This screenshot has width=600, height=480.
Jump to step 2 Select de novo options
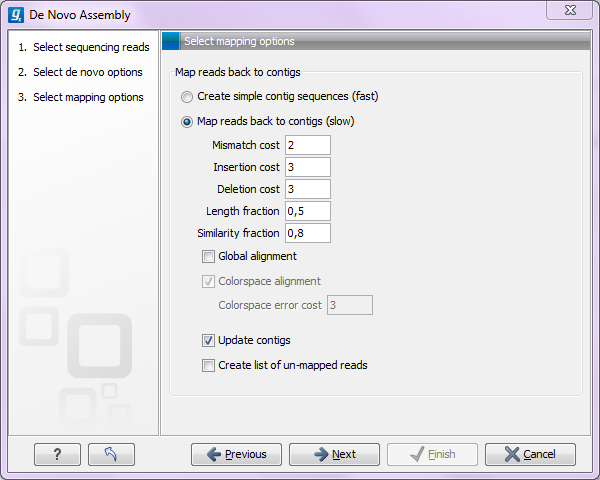tap(87, 72)
